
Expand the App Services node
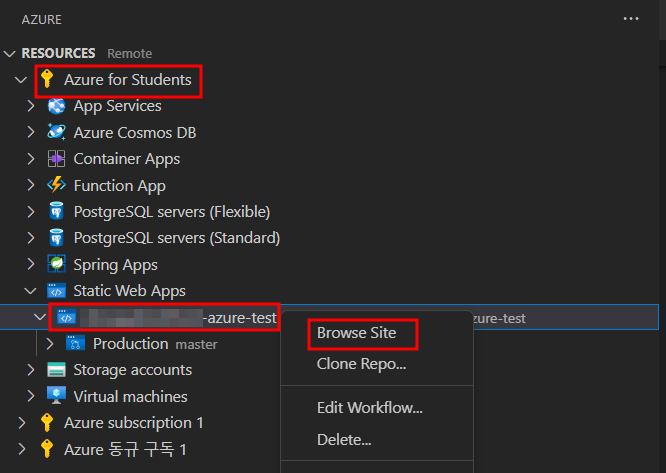point(30,106)
